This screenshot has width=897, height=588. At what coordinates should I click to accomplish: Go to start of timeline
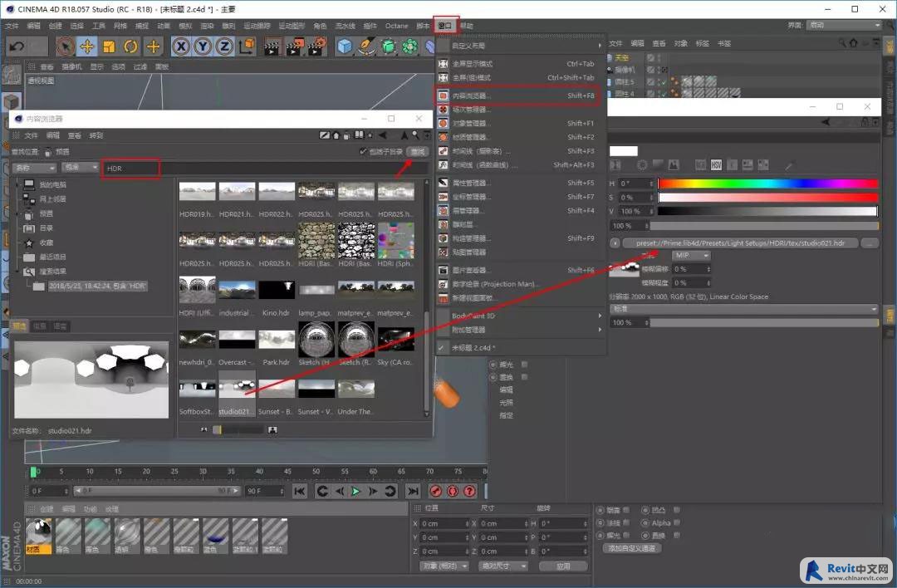tap(299, 492)
